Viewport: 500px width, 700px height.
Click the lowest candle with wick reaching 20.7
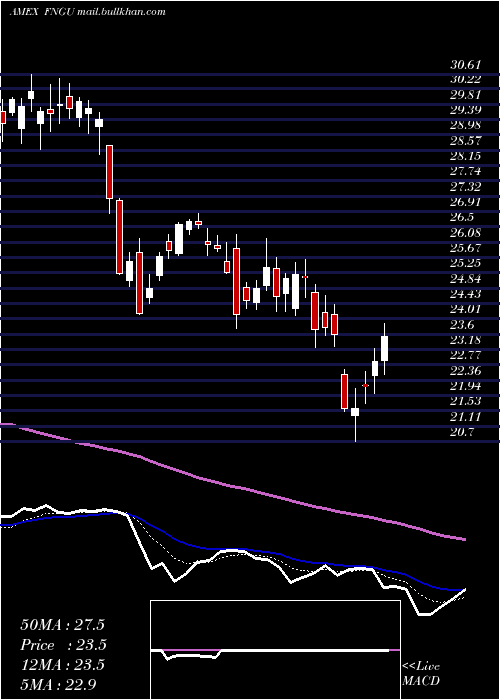[355, 412]
